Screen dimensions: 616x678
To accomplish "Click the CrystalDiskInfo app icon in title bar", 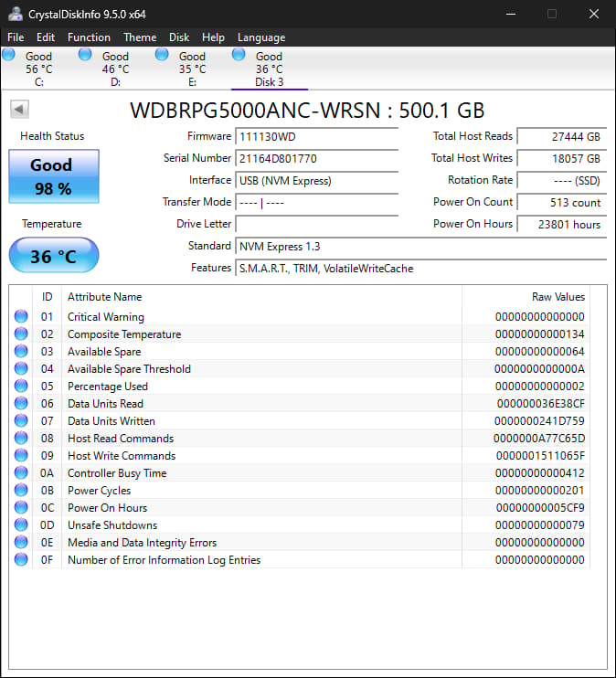I will point(16,14).
